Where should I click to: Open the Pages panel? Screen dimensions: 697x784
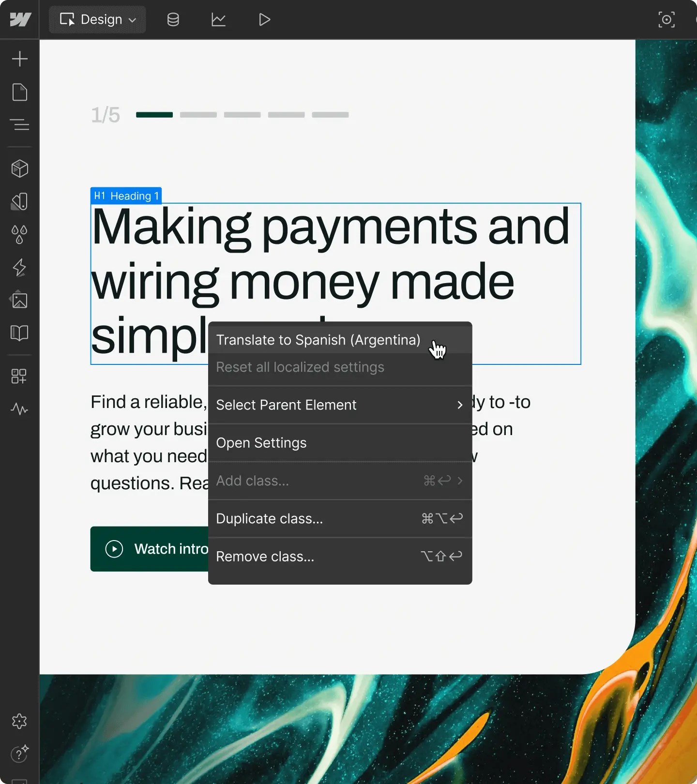point(20,92)
